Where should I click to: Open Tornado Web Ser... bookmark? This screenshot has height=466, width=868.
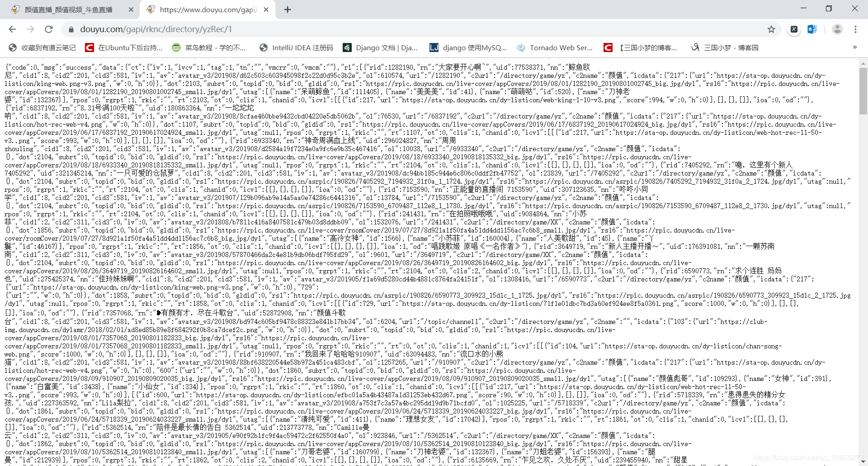click(x=554, y=48)
